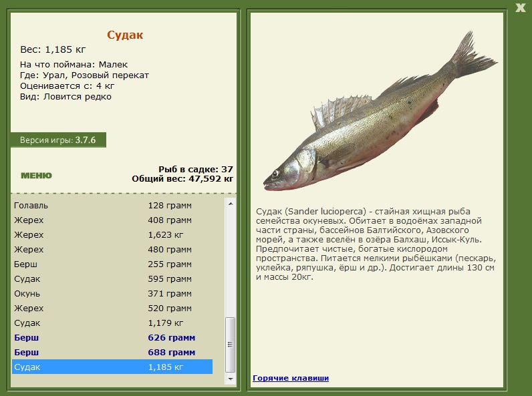Click the fish list scroll up arrow

tap(231, 204)
